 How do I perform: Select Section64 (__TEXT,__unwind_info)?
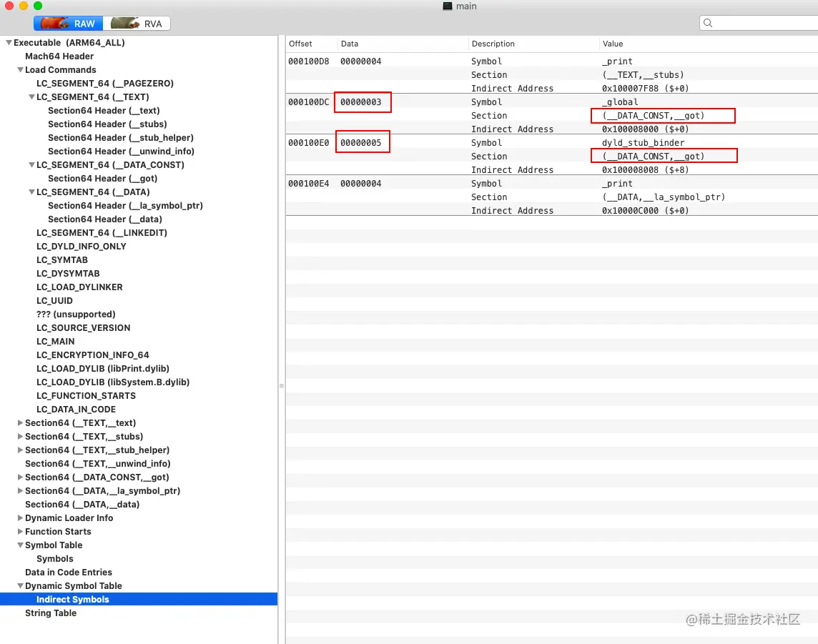click(x=97, y=464)
